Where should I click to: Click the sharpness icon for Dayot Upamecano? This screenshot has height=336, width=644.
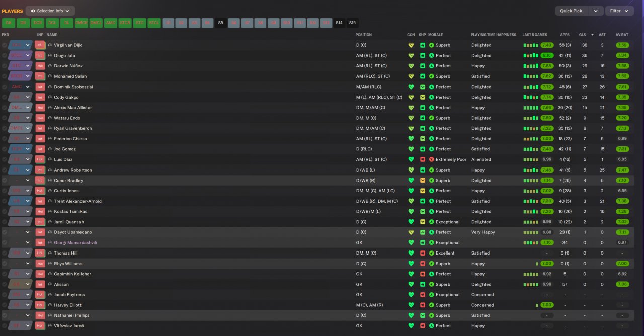(x=423, y=232)
